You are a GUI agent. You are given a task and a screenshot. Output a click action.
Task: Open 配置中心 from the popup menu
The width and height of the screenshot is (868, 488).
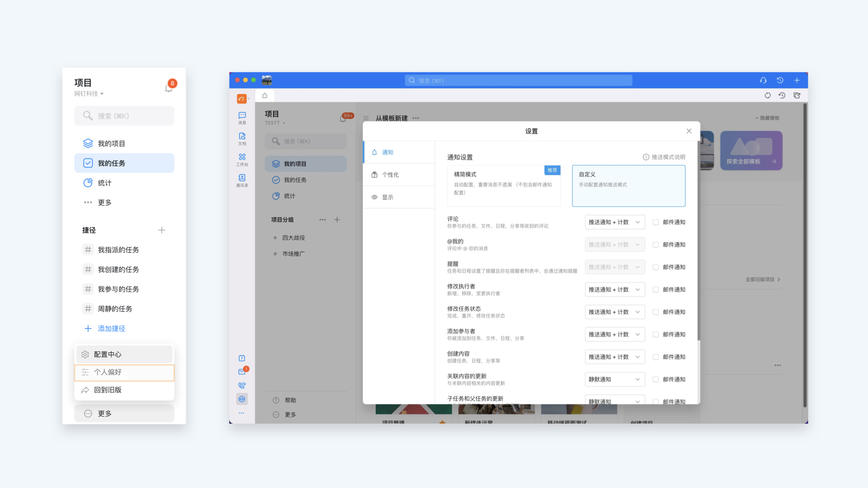tap(124, 354)
